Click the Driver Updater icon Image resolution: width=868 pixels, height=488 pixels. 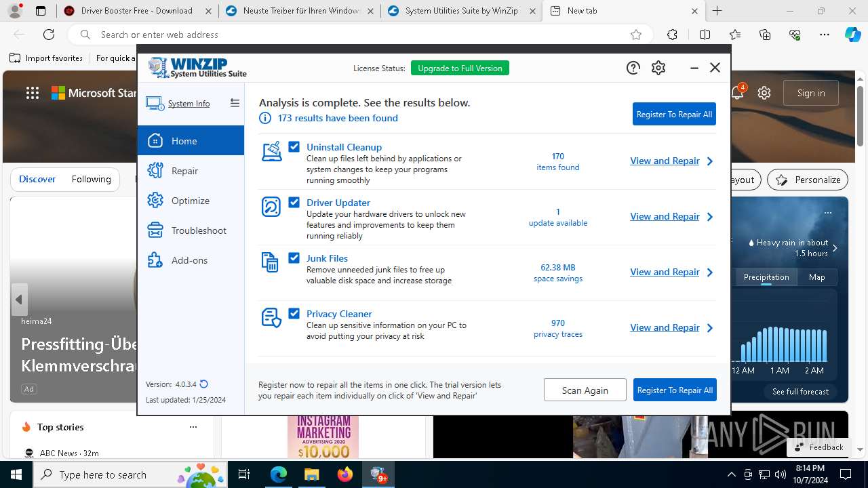pos(271,207)
